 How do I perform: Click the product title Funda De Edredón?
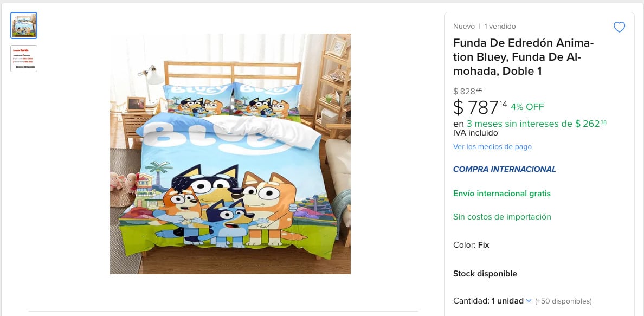(523, 57)
